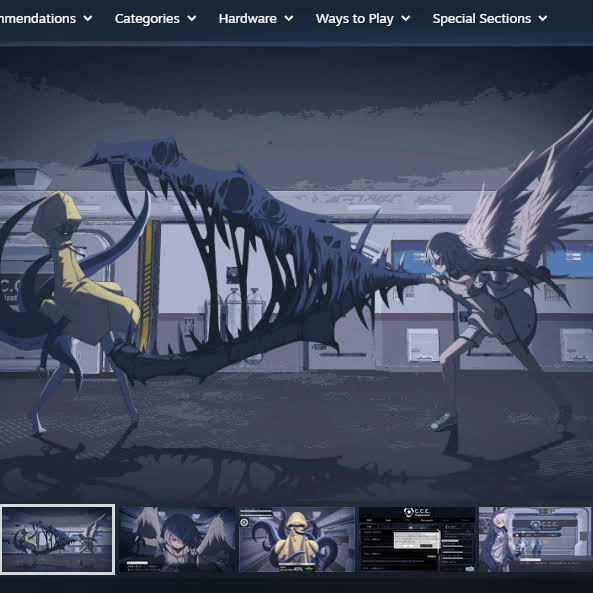Select the yellow hooded tentacle creature thumbnail

click(297, 539)
